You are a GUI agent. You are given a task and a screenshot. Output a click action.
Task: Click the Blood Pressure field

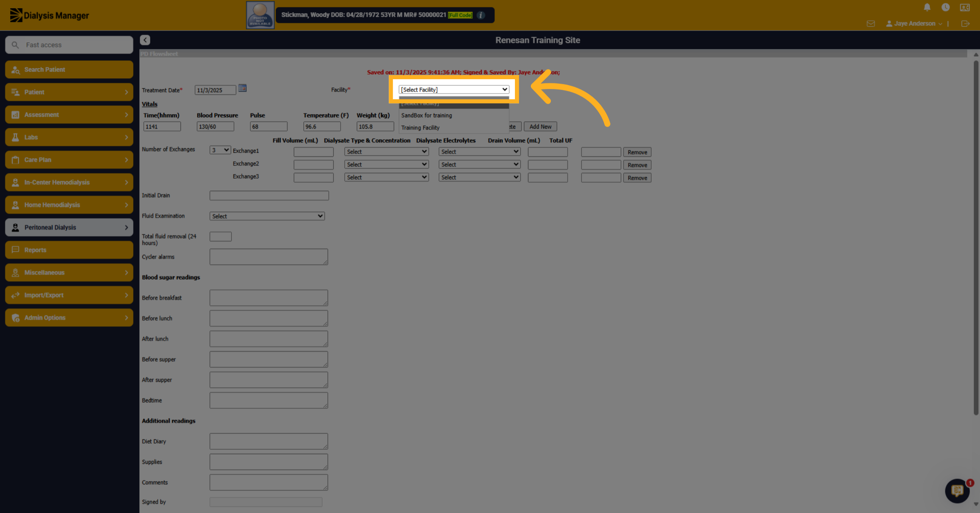click(x=215, y=127)
